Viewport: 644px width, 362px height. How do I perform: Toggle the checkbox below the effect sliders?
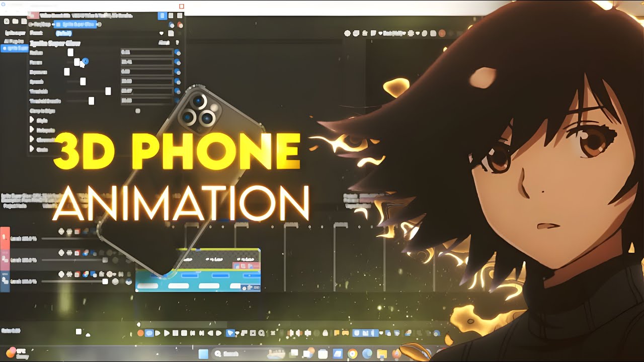click(138, 111)
